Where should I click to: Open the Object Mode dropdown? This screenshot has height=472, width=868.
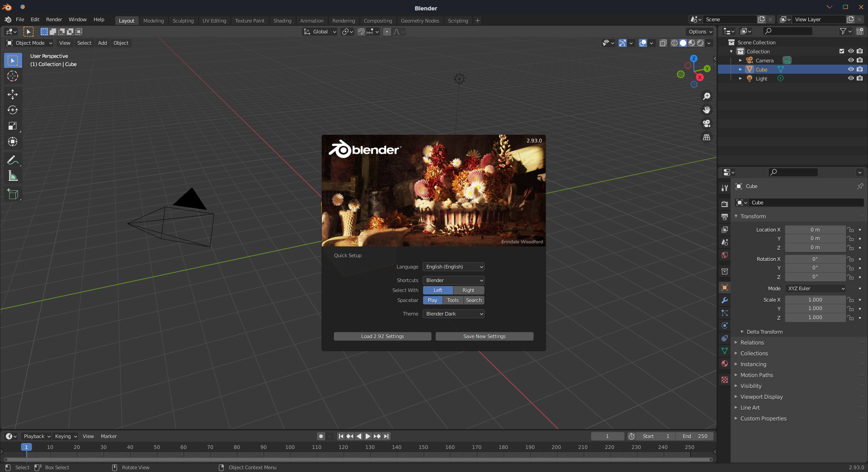click(x=29, y=43)
